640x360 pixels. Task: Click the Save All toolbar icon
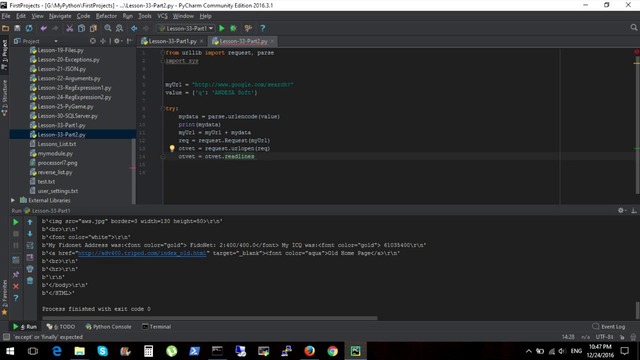coord(17,28)
